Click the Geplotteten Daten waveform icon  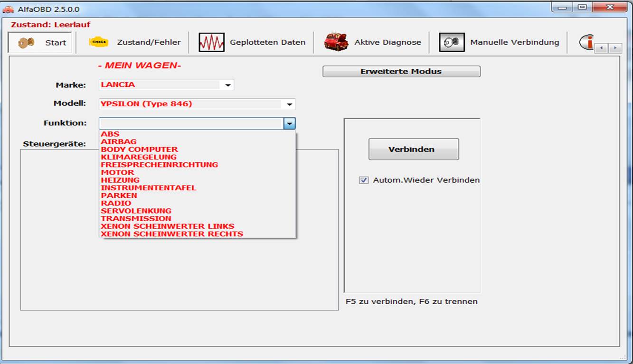point(211,42)
